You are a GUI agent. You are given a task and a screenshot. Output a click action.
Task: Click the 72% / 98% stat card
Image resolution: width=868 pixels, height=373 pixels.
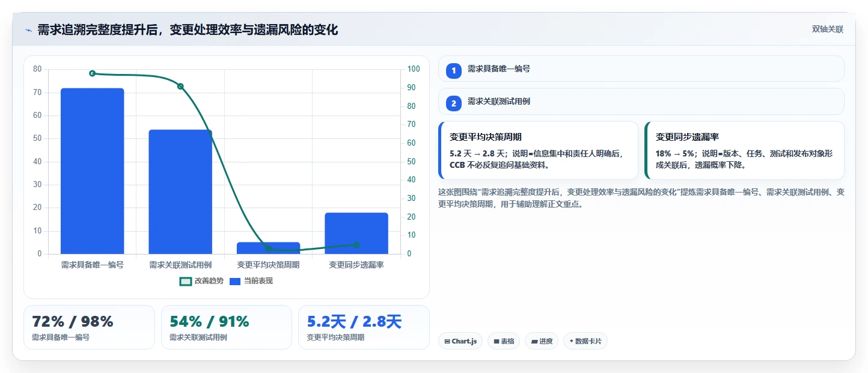tap(89, 327)
